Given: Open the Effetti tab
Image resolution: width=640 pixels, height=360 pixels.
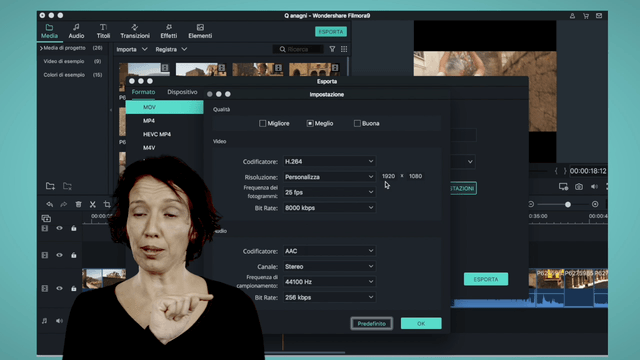Looking at the screenshot, I should [x=169, y=31].
